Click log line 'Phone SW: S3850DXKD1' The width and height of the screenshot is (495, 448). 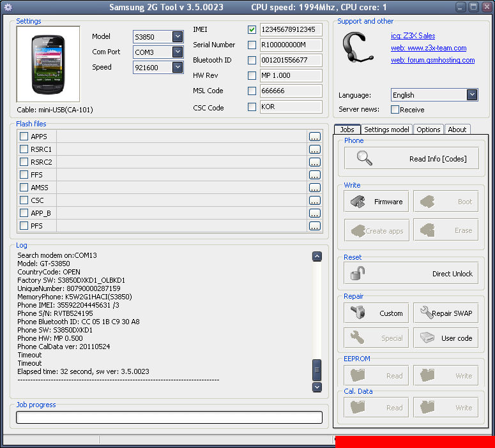tap(55, 330)
